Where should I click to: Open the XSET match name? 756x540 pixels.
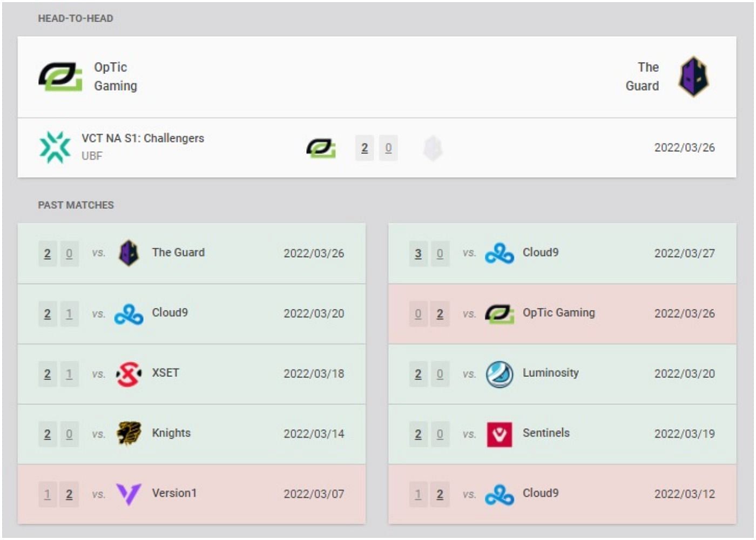(165, 373)
